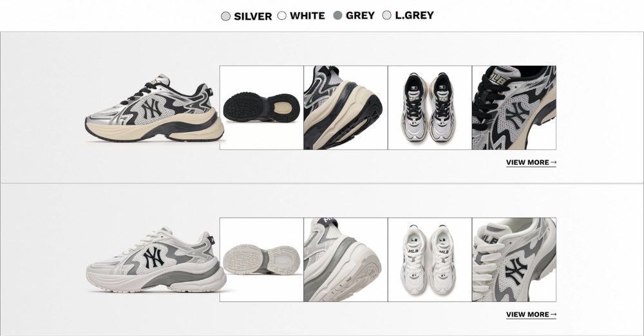View the silver sneaker black outsole thumbnail

[x=261, y=107]
